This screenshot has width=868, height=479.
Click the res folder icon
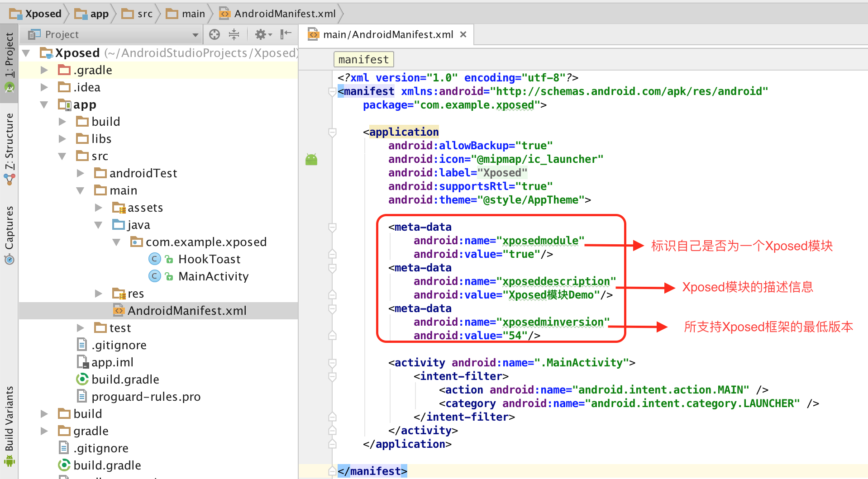[119, 293]
